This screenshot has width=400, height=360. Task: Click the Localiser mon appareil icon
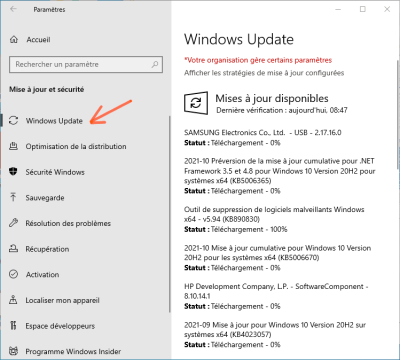pos(13,300)
